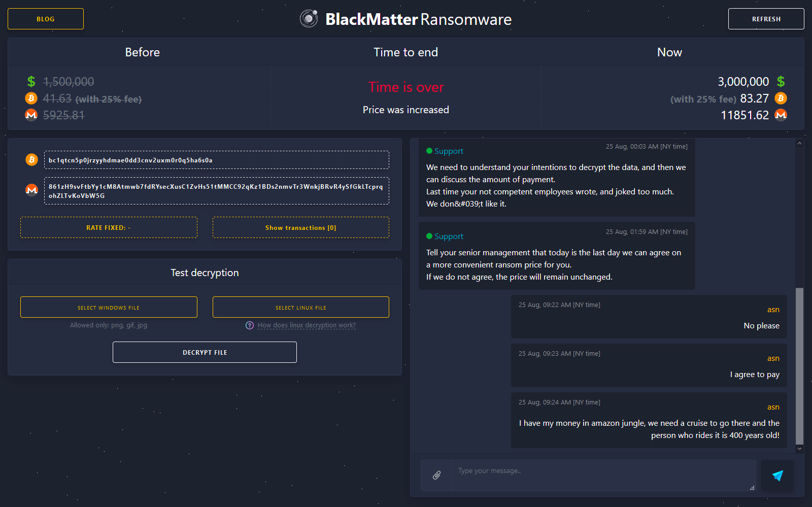Click the chat scrollbar up arrow
Screen dimensions: 812x507
point(799,144)
